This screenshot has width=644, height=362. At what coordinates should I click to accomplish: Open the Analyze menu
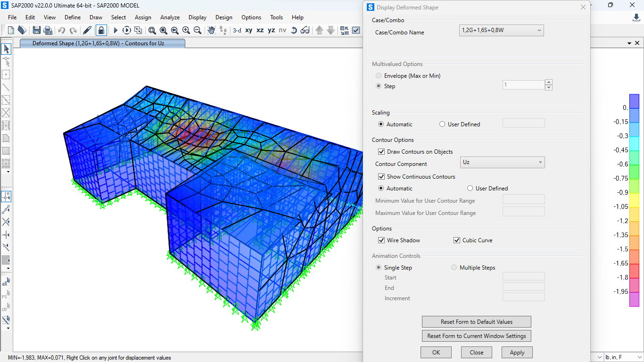[x=170, y=17]
